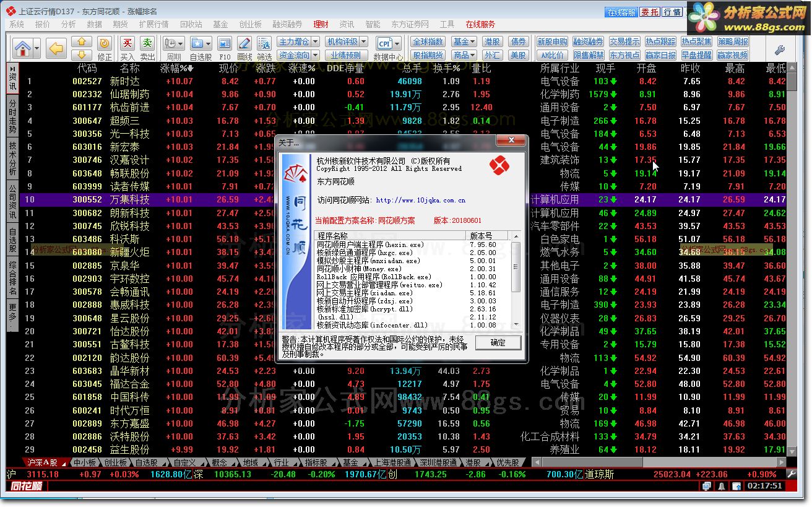
Task: Click the yellow up arrow toolbar button
Action: pyautogui.click(x=82, y=41)
